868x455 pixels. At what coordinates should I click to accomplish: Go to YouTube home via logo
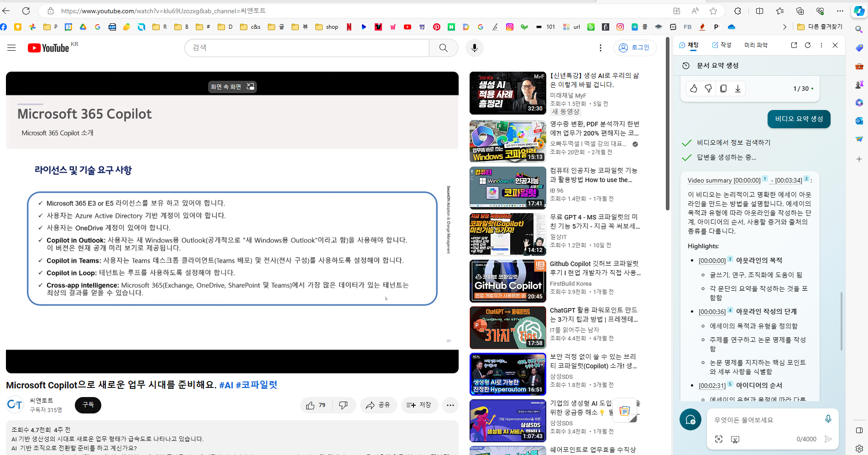49,48
